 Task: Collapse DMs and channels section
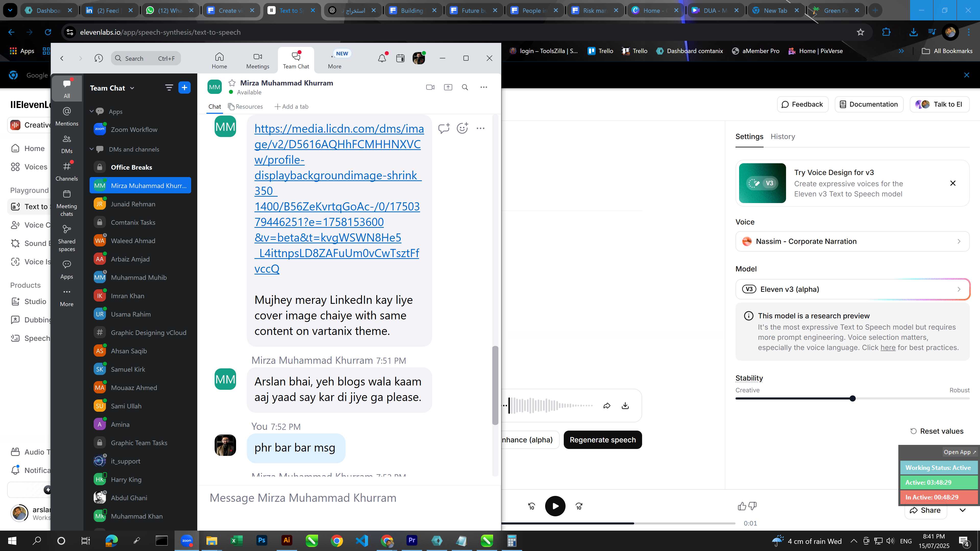pyautogui.click(x=91, y=149)
